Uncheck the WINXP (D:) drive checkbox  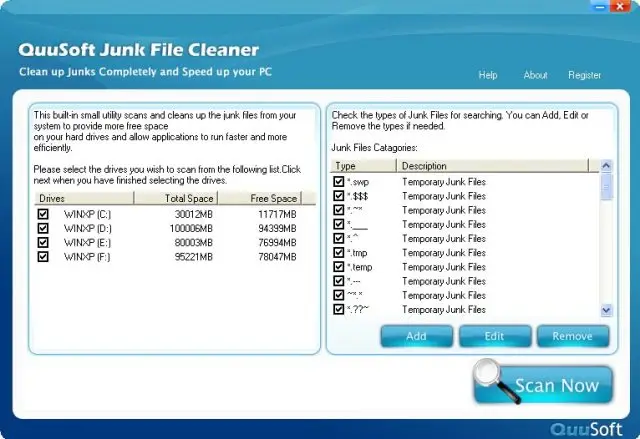[x=43, y=228]
